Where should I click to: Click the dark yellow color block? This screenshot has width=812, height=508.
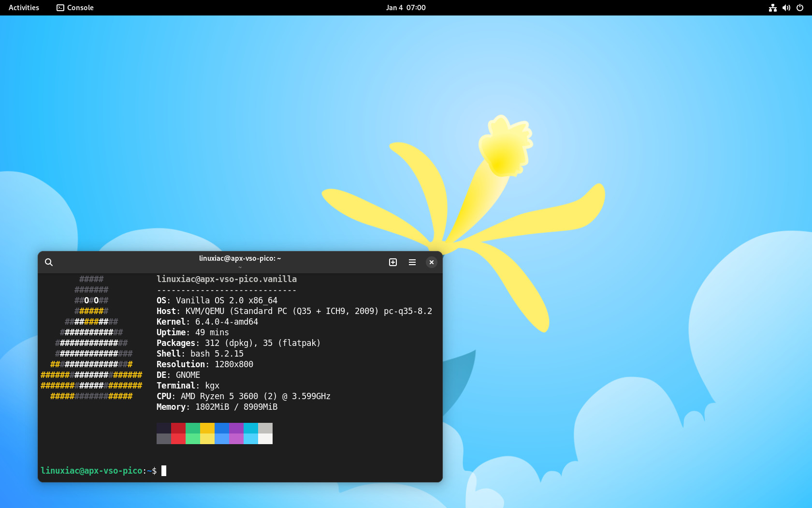click(x=207, y=428)
